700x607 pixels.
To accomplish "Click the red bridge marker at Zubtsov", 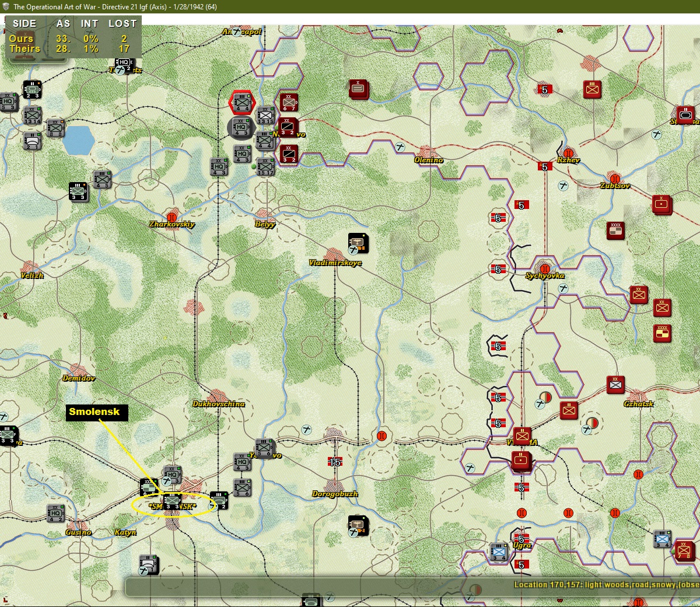I will click(x=615, y=179).
